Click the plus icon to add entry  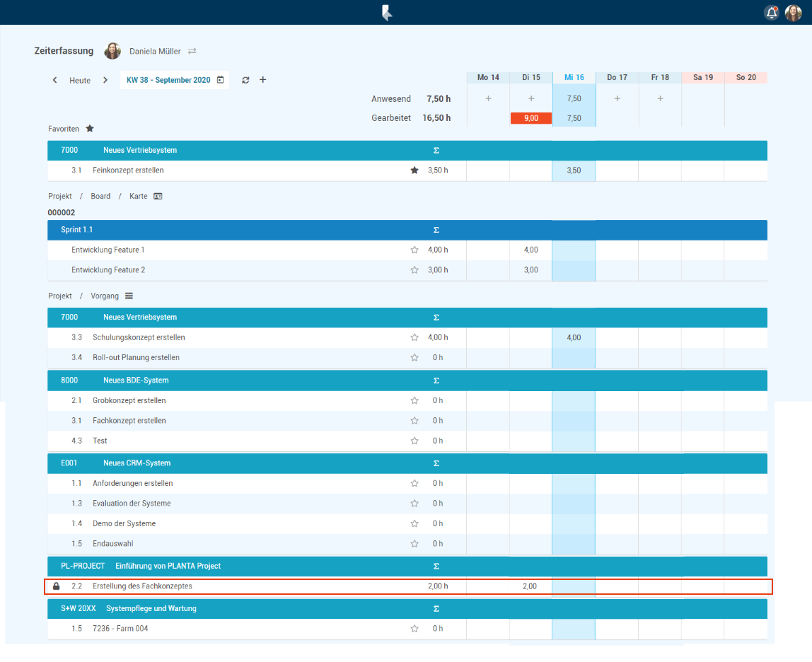(x=263, y=80)
